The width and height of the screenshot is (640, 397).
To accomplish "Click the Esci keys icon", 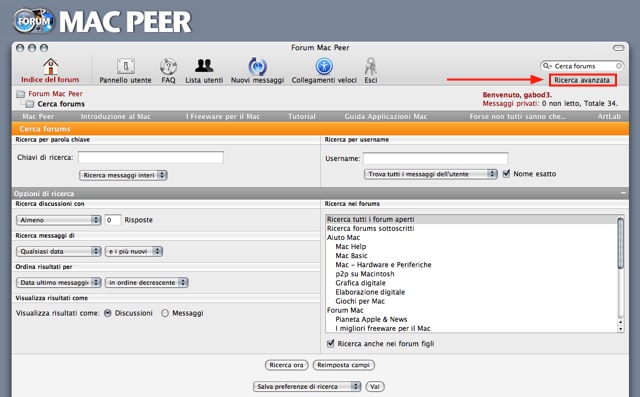I will pyautogui.click(x=371, y=66).
